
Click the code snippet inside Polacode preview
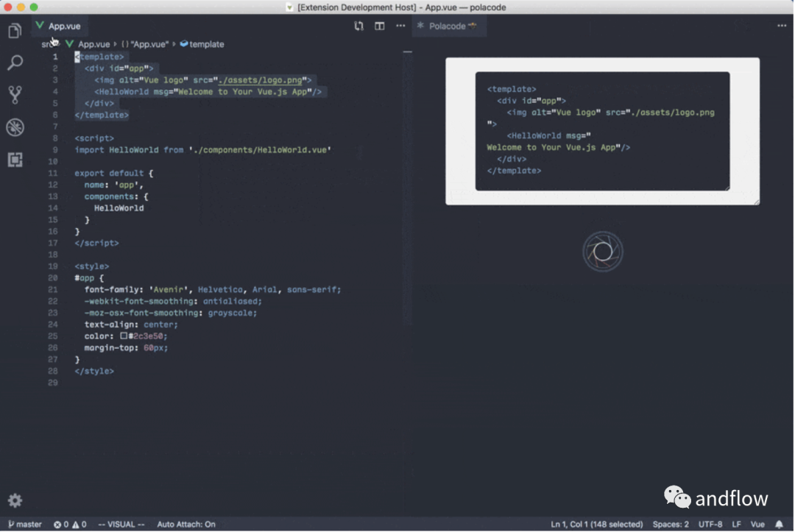click(602, 131)
